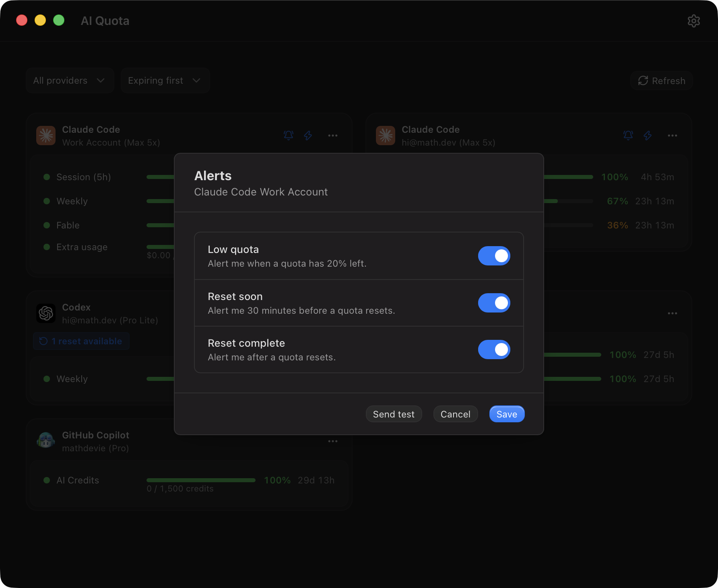The height and width of the screenshot is (588, 718).
Task: Click reset arrow icon in '1 reset available' badge
Action: pyautogui.click(x=43, y=341)
